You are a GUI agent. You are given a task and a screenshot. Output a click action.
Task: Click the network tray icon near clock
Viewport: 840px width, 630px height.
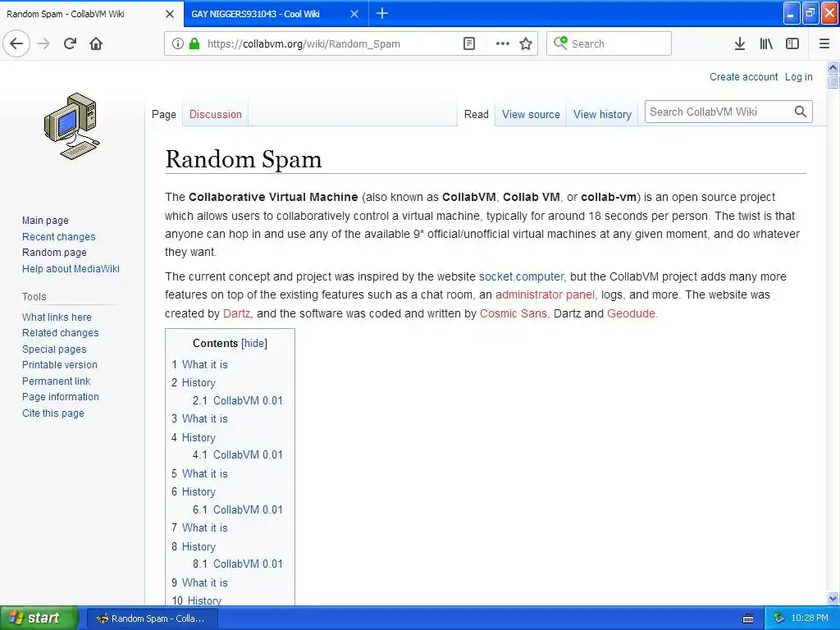click(779, 619)
